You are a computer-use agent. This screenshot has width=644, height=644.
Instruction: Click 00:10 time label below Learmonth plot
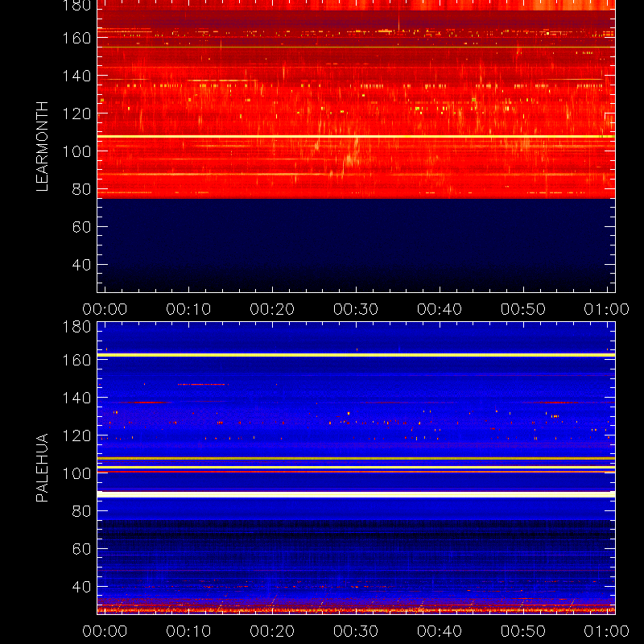(188, 309)
